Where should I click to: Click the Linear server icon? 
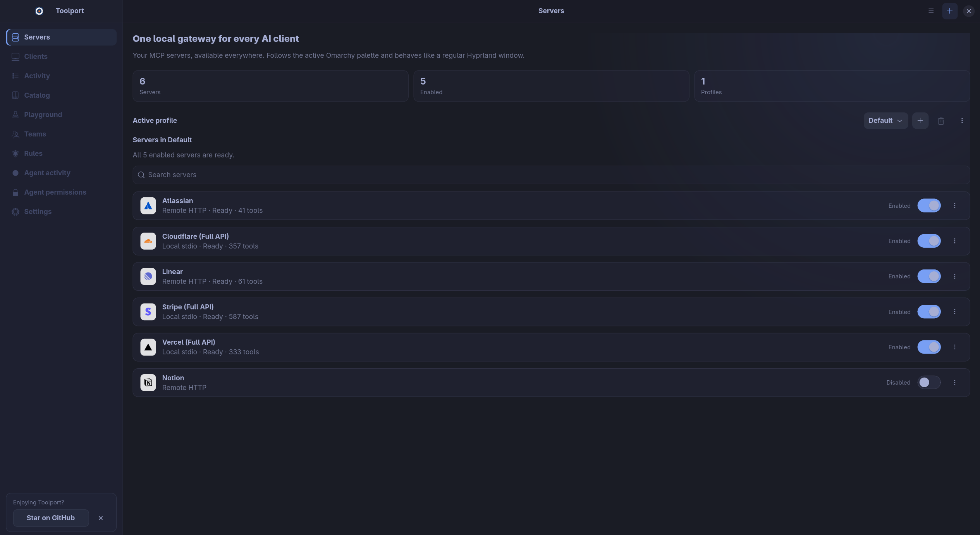[148, 276]
